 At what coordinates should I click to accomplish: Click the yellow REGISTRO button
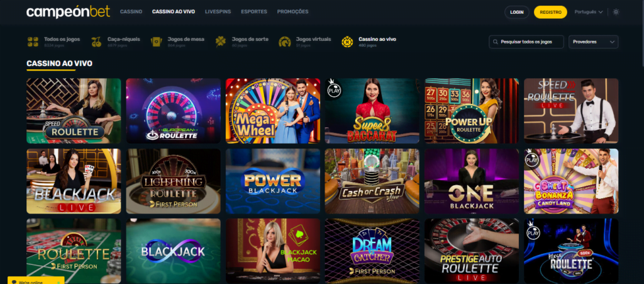[550, 13]
